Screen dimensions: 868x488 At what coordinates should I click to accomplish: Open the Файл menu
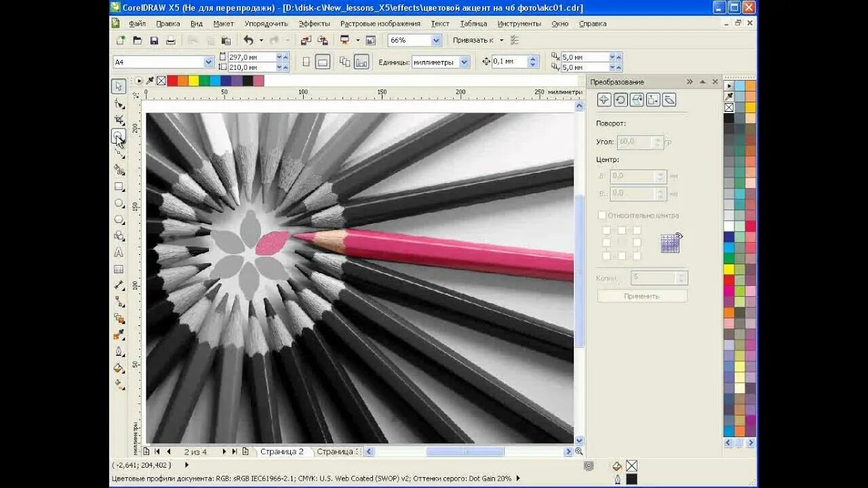pyautogui.click(x=137, y=23)
